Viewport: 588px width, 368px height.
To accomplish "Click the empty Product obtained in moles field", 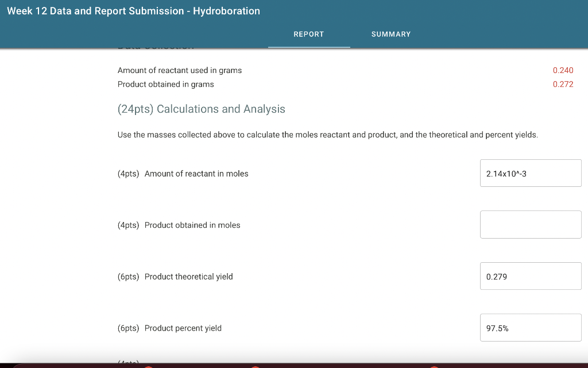I will click(530, 224).
